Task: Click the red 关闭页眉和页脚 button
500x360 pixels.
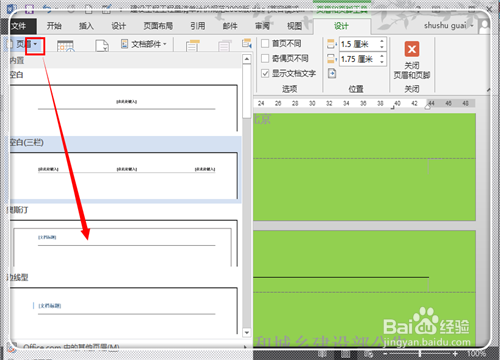Action: click(x=412, y=61)
